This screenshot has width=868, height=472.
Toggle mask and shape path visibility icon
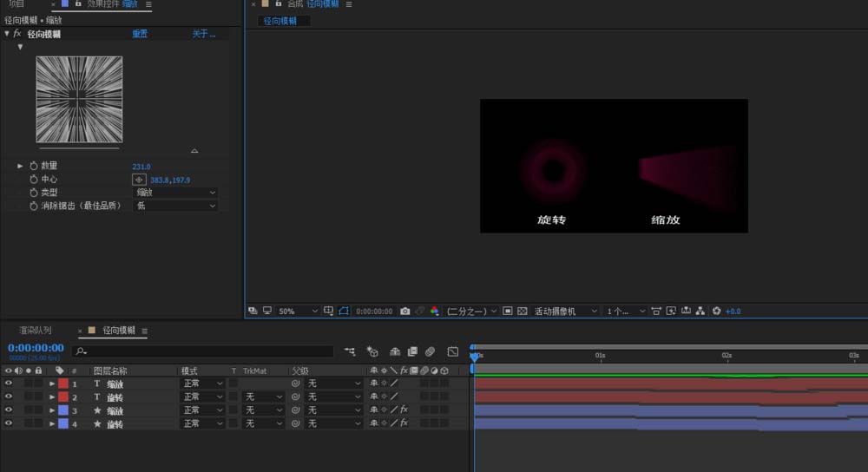(x=344, y=311)
